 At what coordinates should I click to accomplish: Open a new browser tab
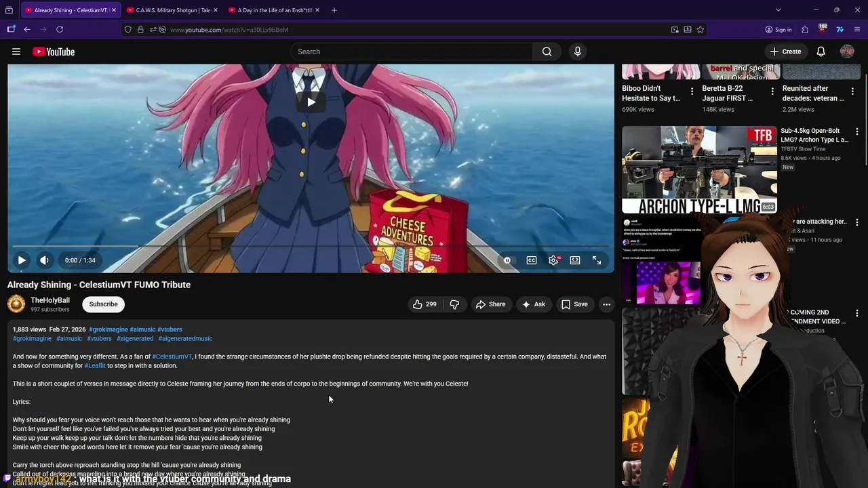pyautogui.click(x=334, y=10)
